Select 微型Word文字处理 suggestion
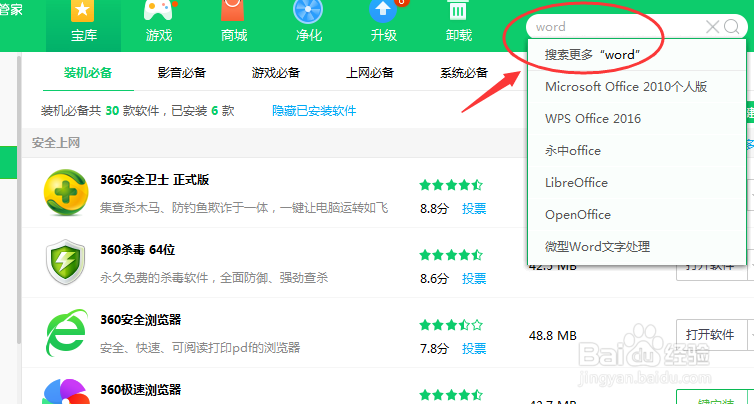The image size is (754, 404). (x=637, y=247)
